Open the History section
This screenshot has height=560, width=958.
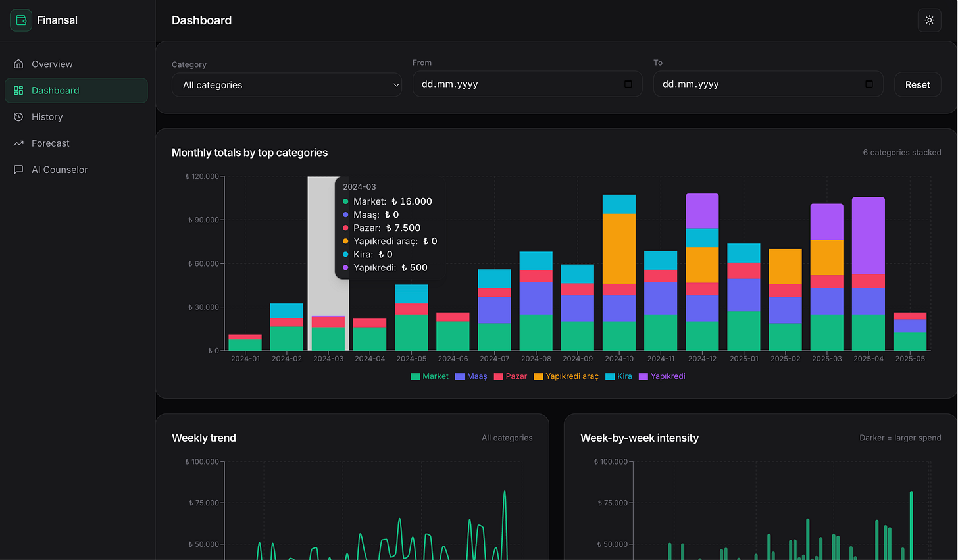pos(76,116)
